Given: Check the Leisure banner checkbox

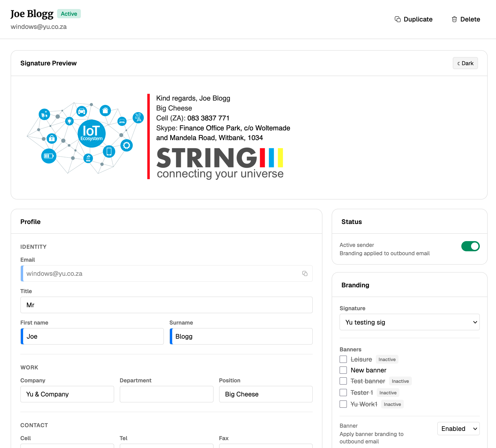Looking at the screenshot, I should tap(343, 359).
